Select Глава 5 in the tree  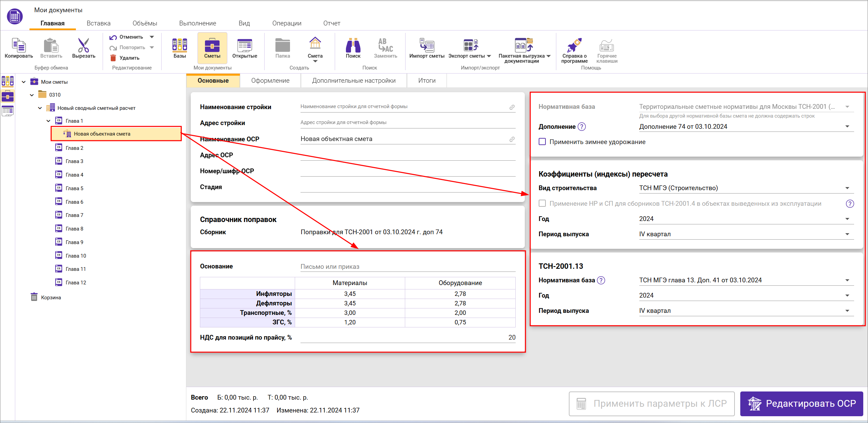point(74,188)
